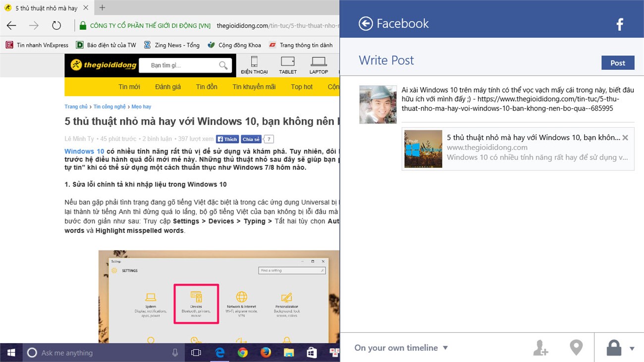Open the Báo điện tử của TW bookmark
Screen dimensions: 644x362
pyautogui.click(x=106, y=45)
